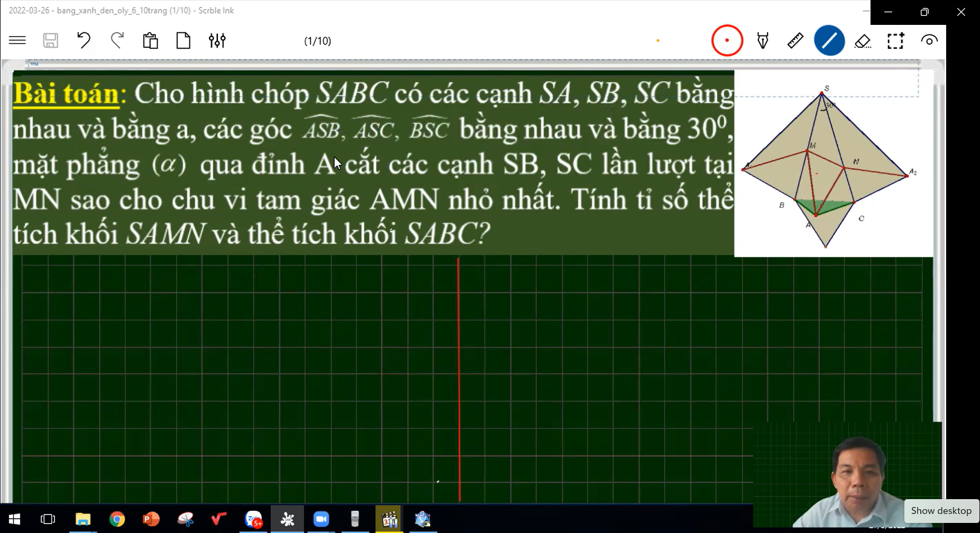
Task: Click the (1/10) page indicator
Action: (317, 41)
